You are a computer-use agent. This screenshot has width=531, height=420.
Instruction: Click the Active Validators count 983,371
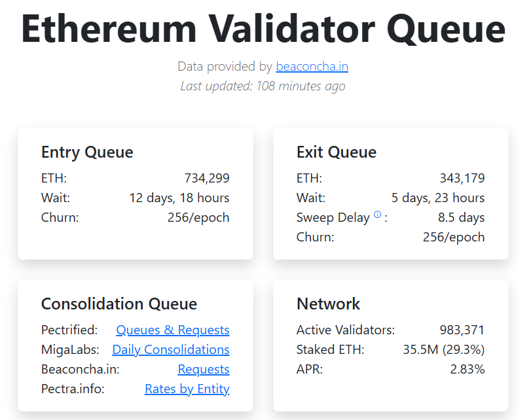[462, 330]
